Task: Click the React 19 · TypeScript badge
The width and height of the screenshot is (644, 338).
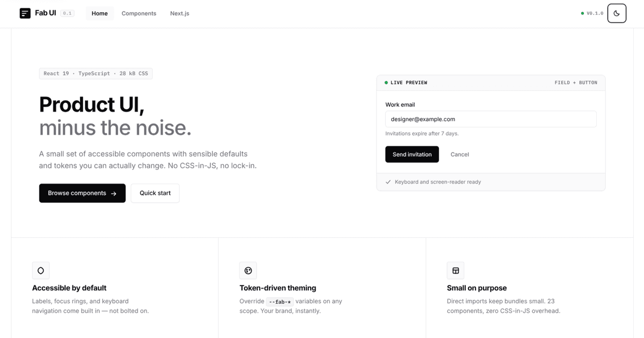Action: click(x=96, y=74)
